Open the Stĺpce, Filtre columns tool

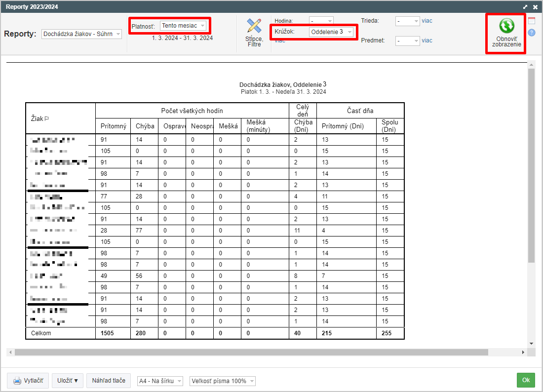click(x=254, y=33)
